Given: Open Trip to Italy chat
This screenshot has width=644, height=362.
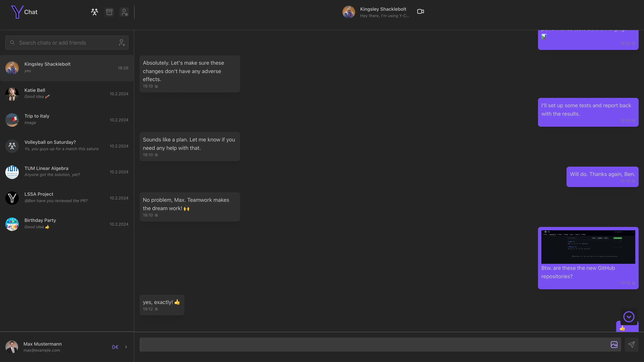Looking at the screenshot, I should point(67,120).
